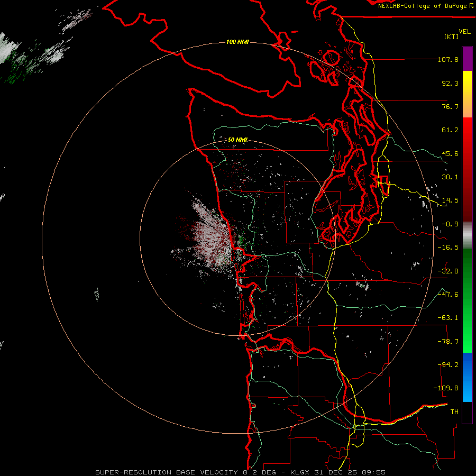Click the VEL legend title
The width and height of the screenshot is (476, 476).
tap(464, 32)
